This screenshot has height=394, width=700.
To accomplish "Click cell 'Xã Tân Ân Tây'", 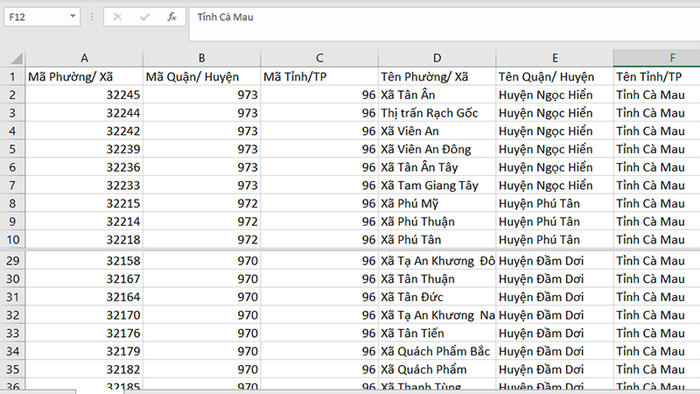I will pos(437,167).
